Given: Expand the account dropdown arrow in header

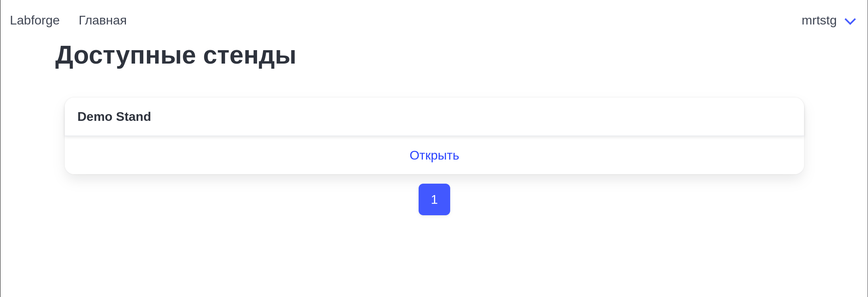Looking at the screenshot, I should click(850, 21).
